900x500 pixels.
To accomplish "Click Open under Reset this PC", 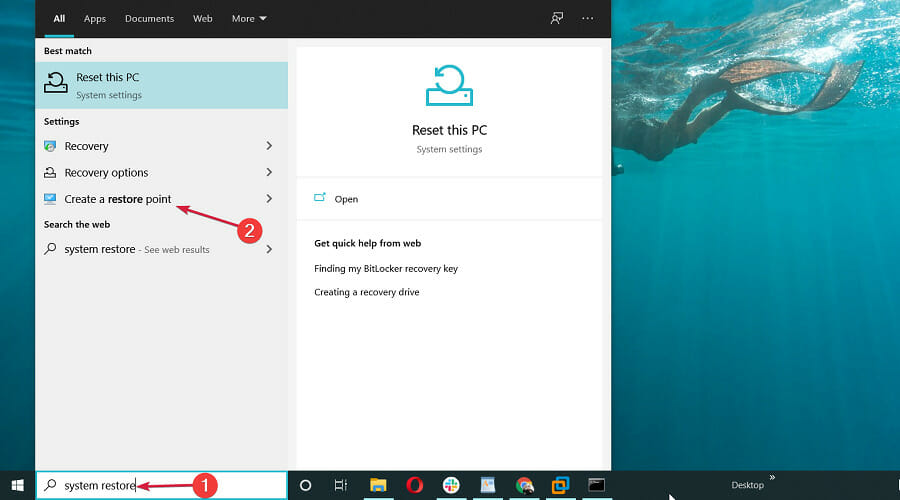I will 346,199.
